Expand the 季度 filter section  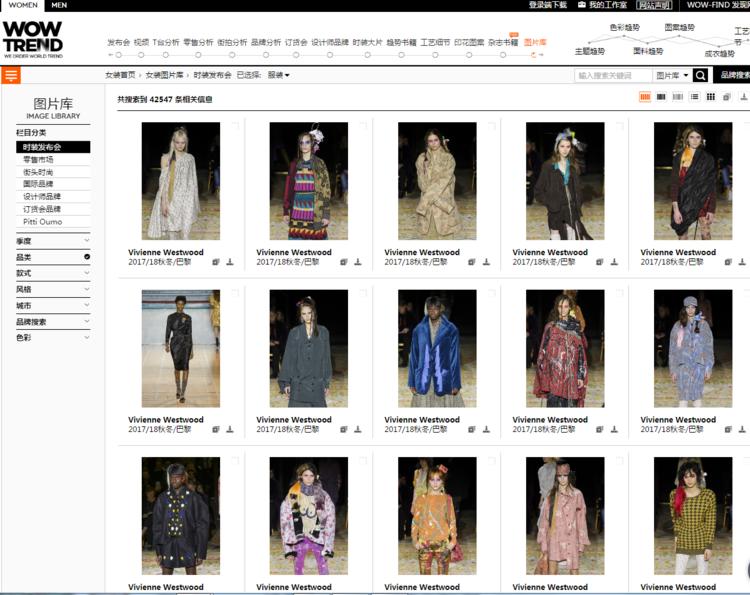pos(53,241)
